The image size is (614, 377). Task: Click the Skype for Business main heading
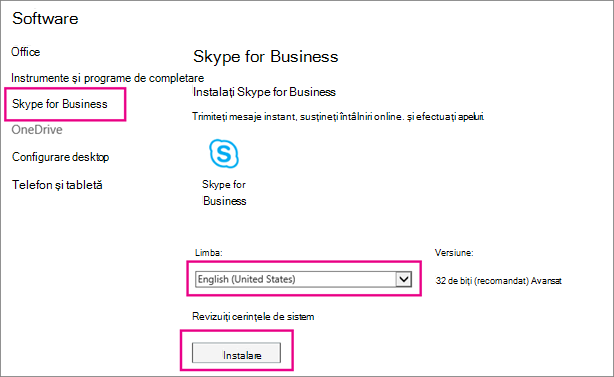click(x=265, y=57)
